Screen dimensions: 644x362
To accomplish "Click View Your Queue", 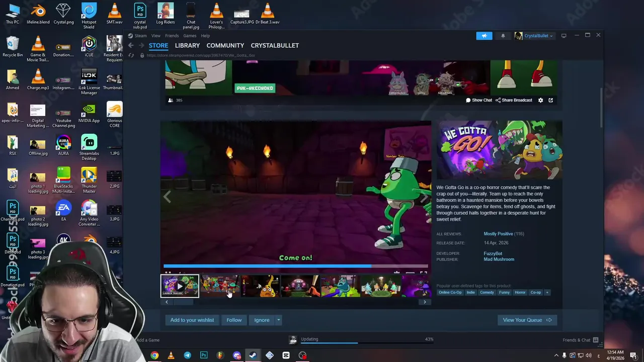I will click(x=527, y=320).
